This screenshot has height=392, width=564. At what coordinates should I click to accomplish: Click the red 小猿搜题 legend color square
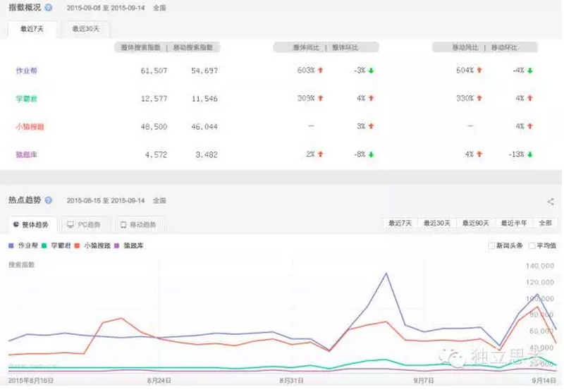[77, 246]
